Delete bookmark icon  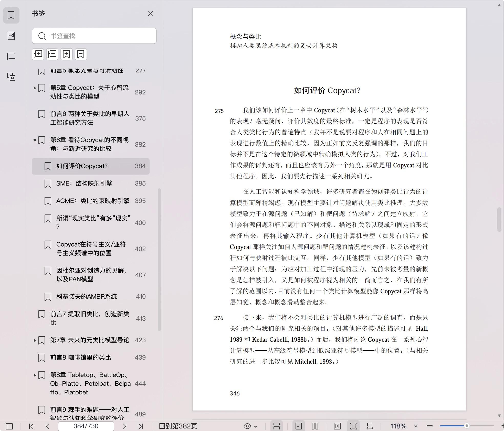81,54
